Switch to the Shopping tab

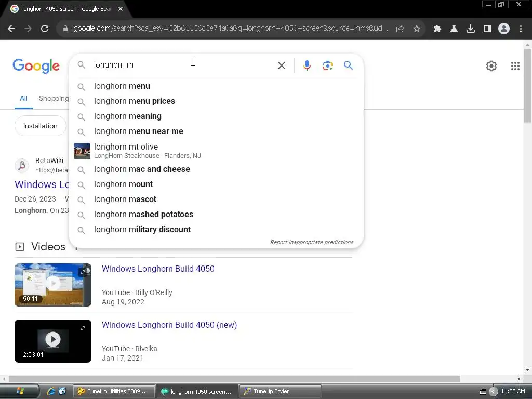coord(54,98)
